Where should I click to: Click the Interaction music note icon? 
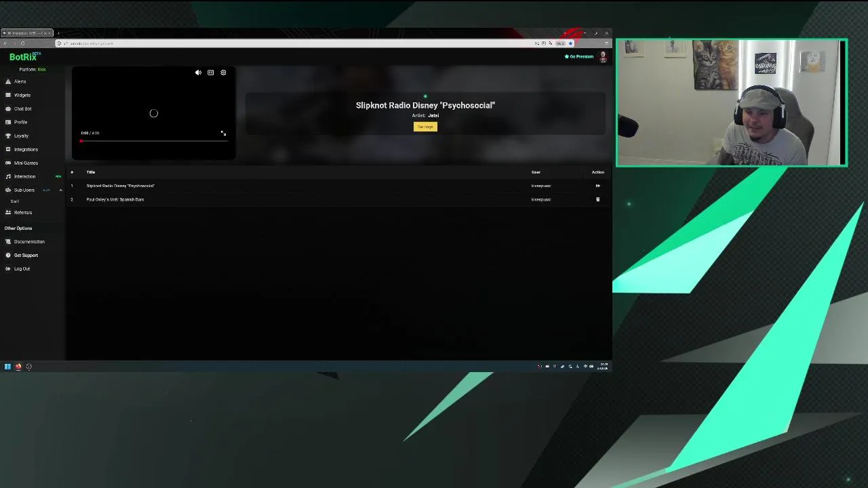click(x=8, y=176)
